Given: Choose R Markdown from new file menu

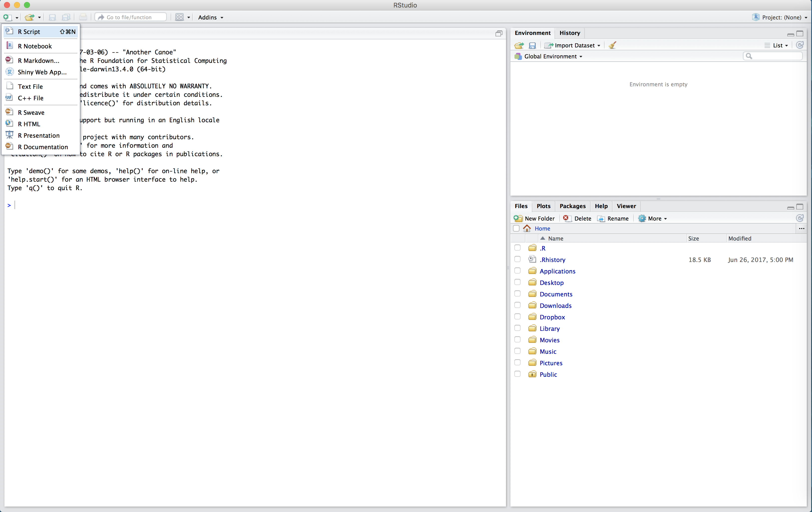Looking at the screenshot, I should coord(38,61).
